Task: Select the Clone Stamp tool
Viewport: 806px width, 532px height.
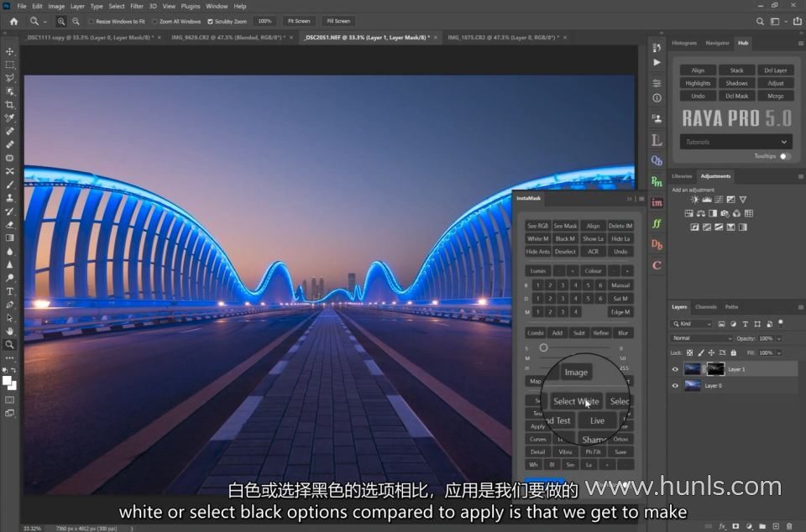Action: [x=10, y=198]
